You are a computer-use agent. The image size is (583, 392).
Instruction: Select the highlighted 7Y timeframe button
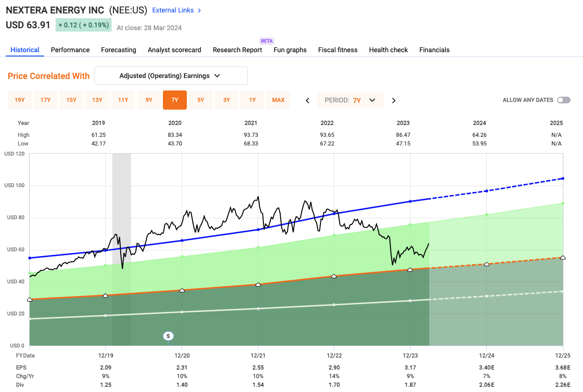175,100
